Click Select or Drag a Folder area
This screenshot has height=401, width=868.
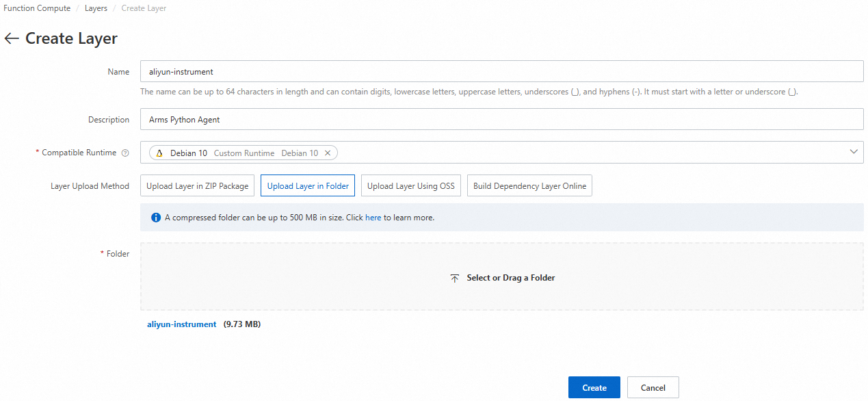pyautogui.click(x=502, y=277)
